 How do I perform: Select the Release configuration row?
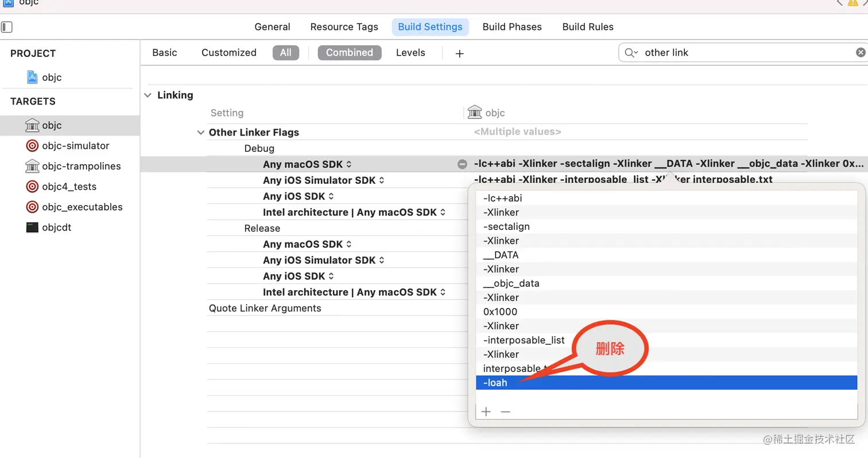(x=262, y=228)
